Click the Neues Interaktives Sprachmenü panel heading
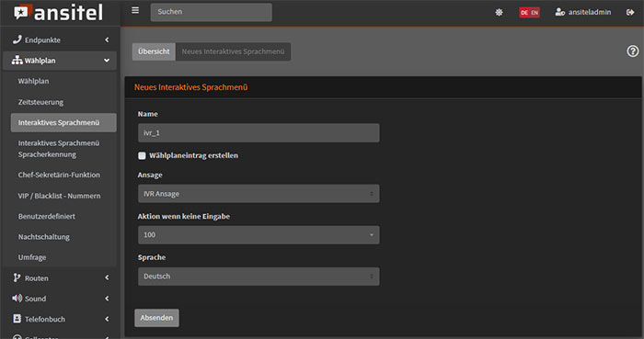This screenshot has width=644, height=339. point(191,87)
